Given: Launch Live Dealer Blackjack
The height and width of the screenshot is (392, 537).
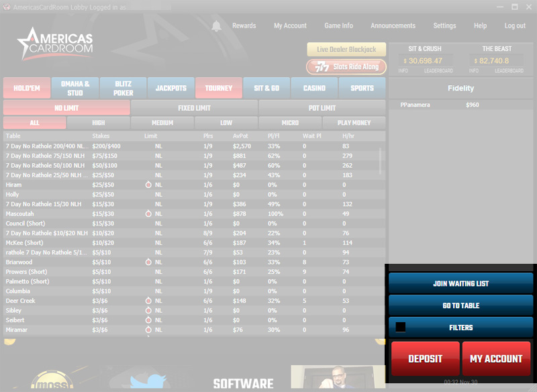Looking at the screenshot, I should [x=346, y=49].
